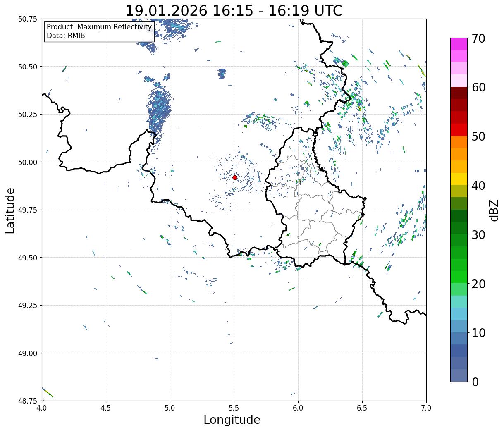Click the colorbar tick label 10
This screenshot has width=504, height=430.
tap(478, 332)
